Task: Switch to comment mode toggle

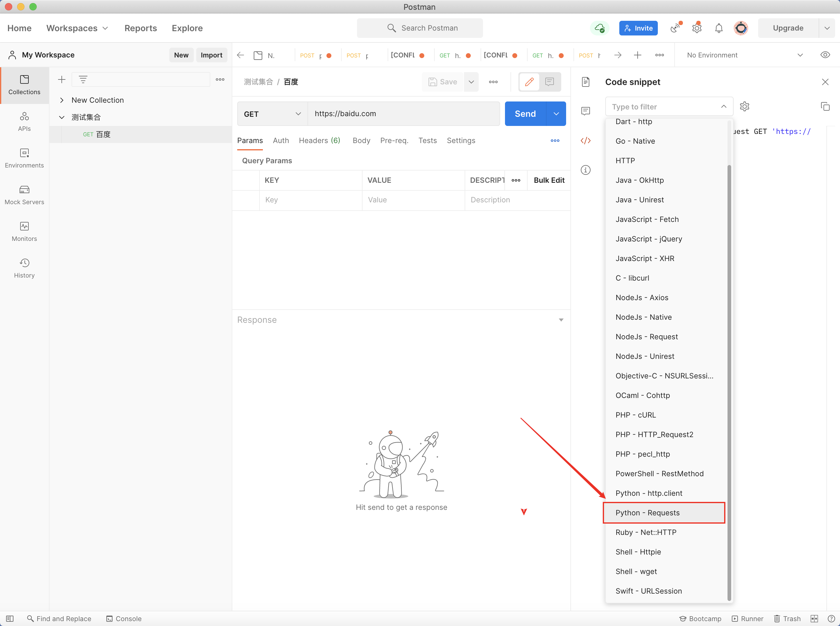Action: [x=549, y=82]
